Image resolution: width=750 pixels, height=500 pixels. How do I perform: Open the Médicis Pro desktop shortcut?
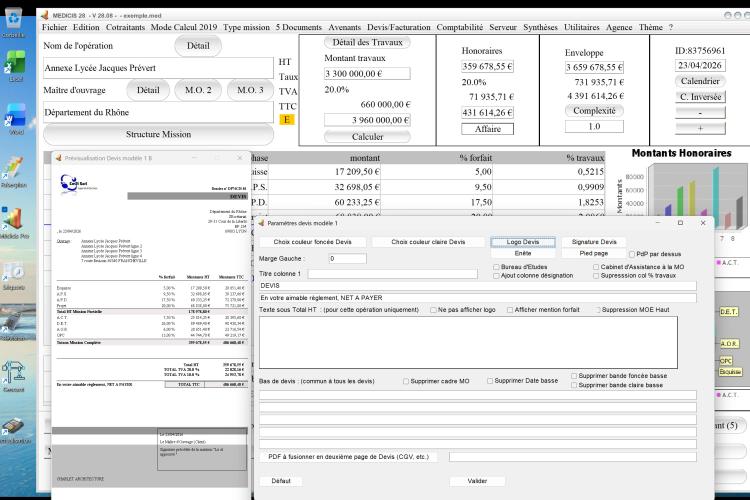(x=14, y=222)
